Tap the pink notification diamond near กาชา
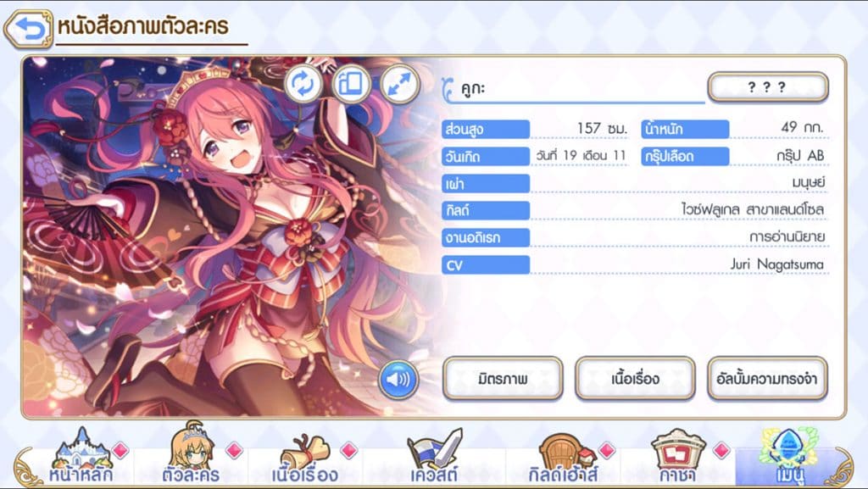868x489 pixels. pyautogui.click(x=721, y=451)
